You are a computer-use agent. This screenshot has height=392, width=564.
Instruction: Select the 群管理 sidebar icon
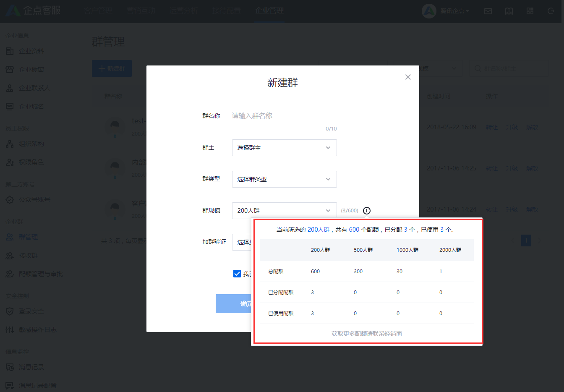point(9,237)
